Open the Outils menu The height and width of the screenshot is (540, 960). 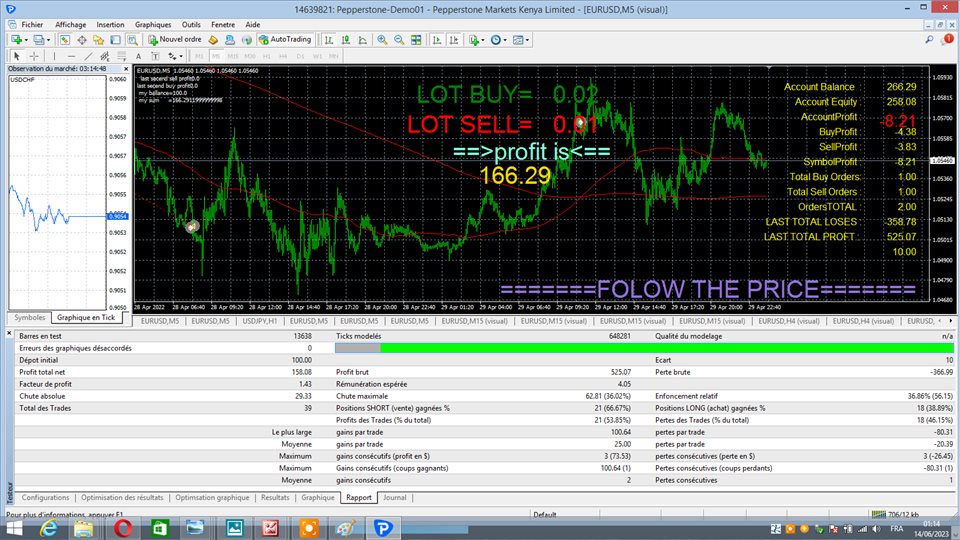pyautogui.click(x=191, y=24)
